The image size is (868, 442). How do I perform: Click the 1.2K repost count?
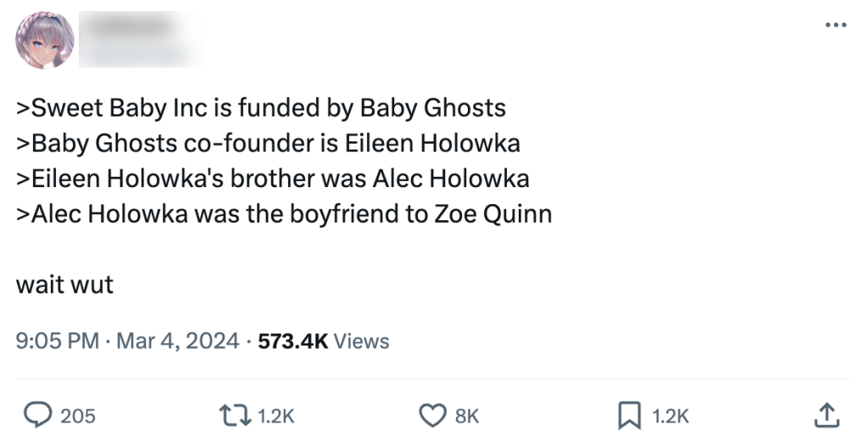click(275, 416)
